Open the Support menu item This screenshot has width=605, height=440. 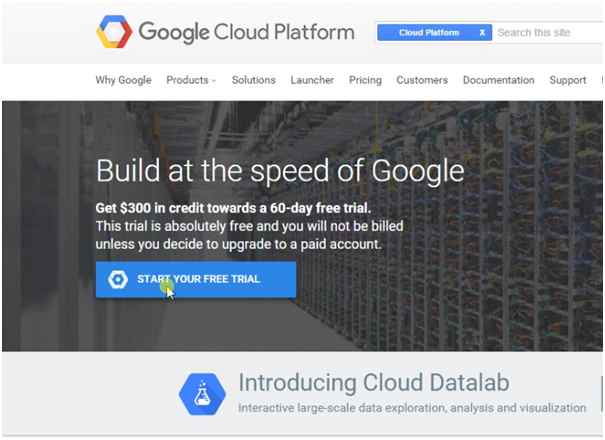568,80
